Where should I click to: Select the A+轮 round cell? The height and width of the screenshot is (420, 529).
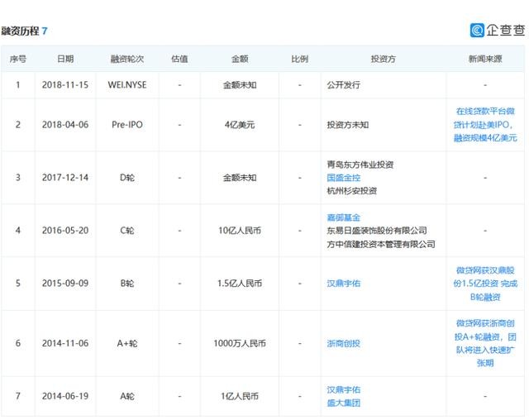click(x=127, y=343)
